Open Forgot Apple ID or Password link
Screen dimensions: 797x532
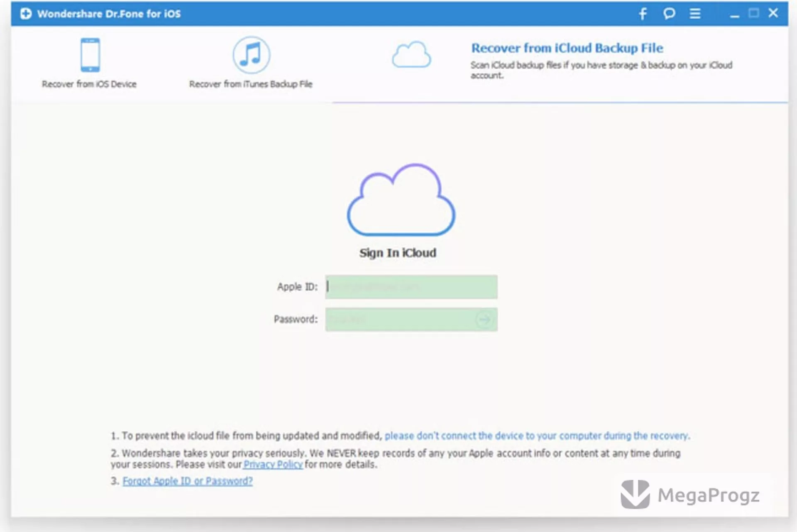[x=188, y=481]
